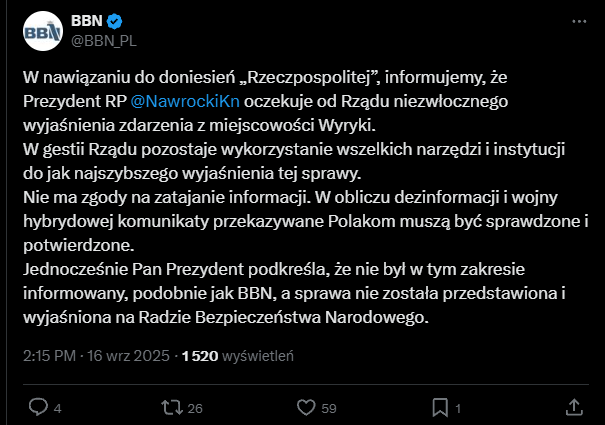Bookmark this post using the bookmark icon
The height and width of the screenshot is (425, 605).
(x=440, y=407)
